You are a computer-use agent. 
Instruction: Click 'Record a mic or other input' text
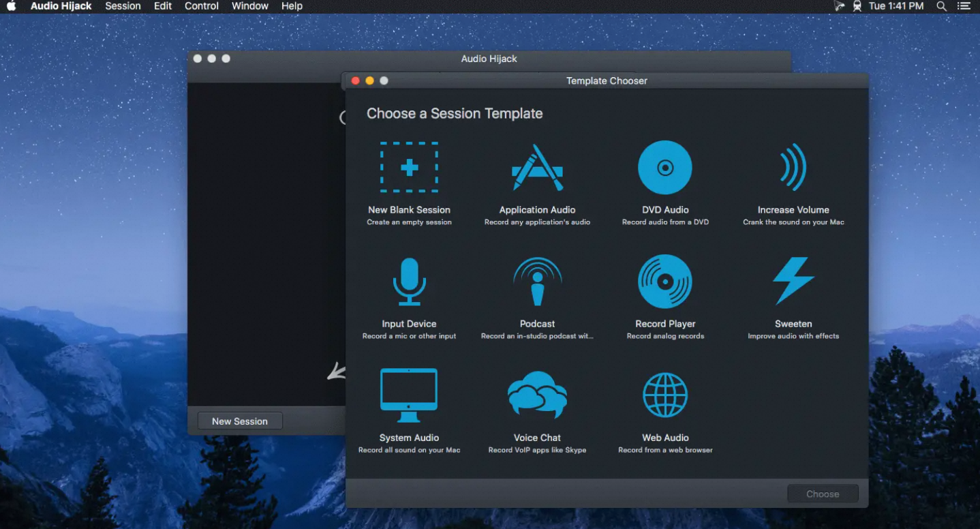coord(409,336)
